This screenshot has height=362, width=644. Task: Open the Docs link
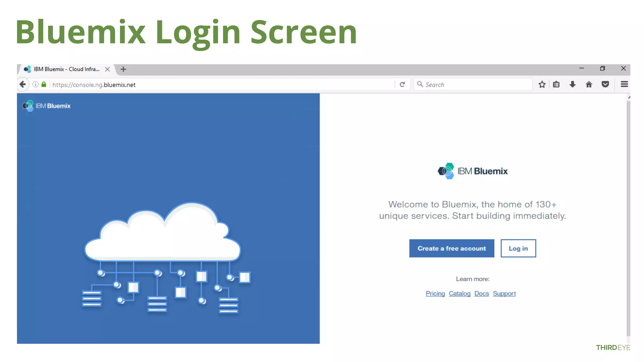tap(481, 293)
